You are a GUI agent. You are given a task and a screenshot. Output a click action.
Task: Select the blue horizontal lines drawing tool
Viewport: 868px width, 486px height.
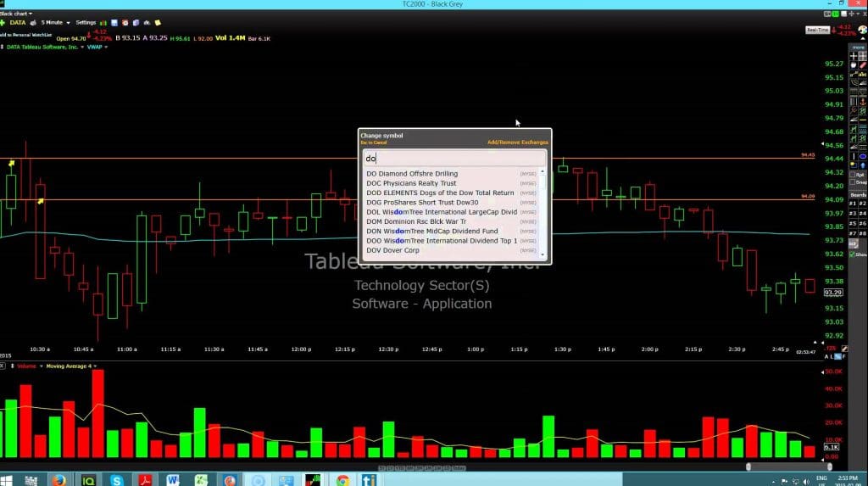(x=862, y=129)
